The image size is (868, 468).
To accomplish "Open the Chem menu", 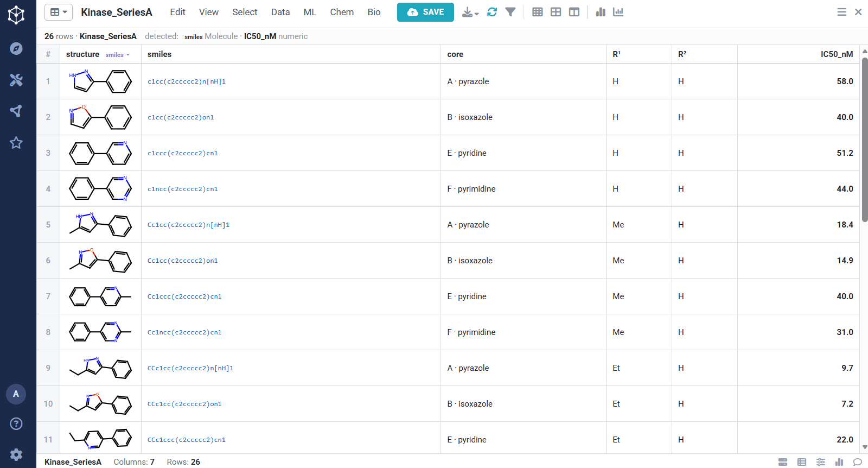I will tap(342, 12).
